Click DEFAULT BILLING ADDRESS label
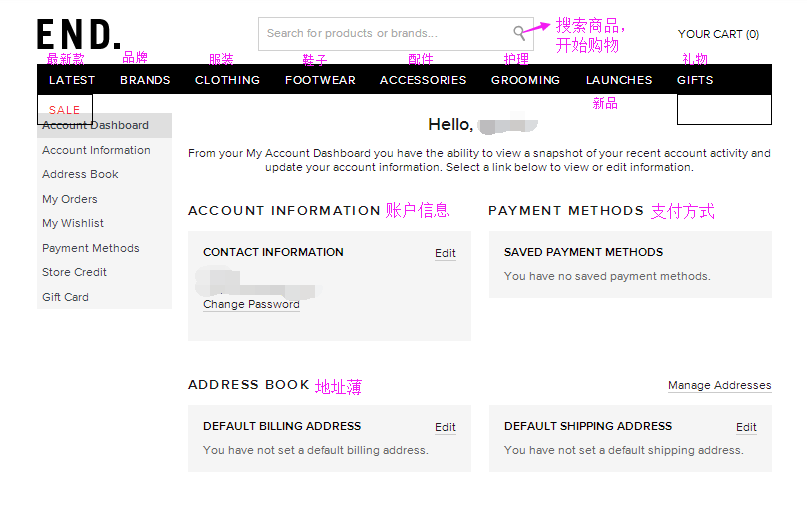 [282, 426]
